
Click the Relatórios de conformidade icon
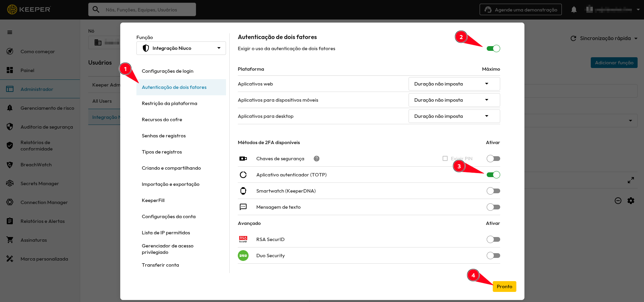[x=10, y=145]
